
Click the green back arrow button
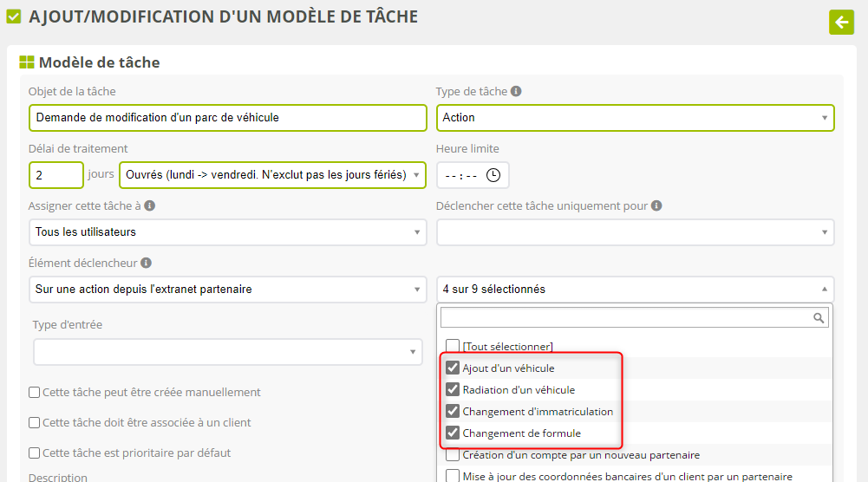(x=841, y=22)
